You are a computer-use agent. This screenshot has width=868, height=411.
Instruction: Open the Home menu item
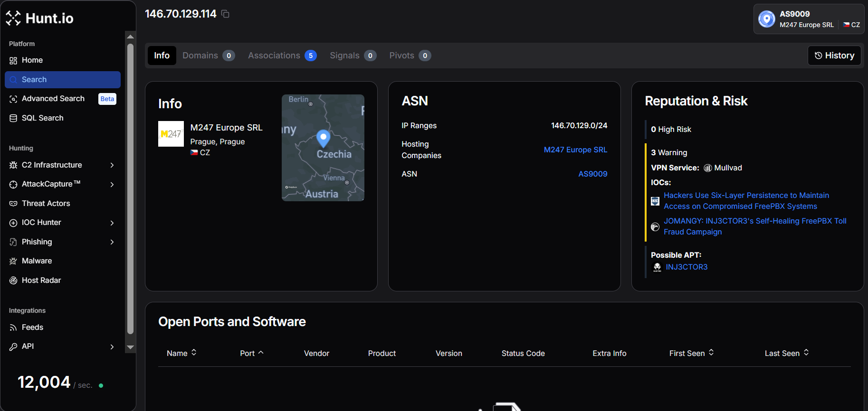63,60
